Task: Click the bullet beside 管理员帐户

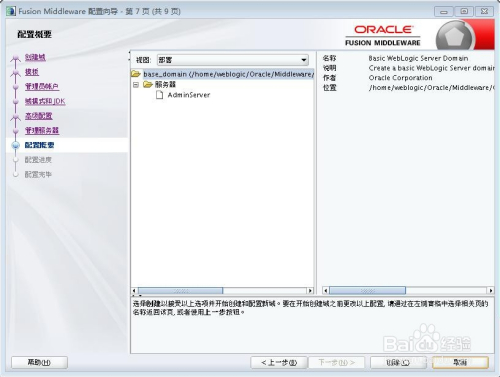Action: point(15,87)
